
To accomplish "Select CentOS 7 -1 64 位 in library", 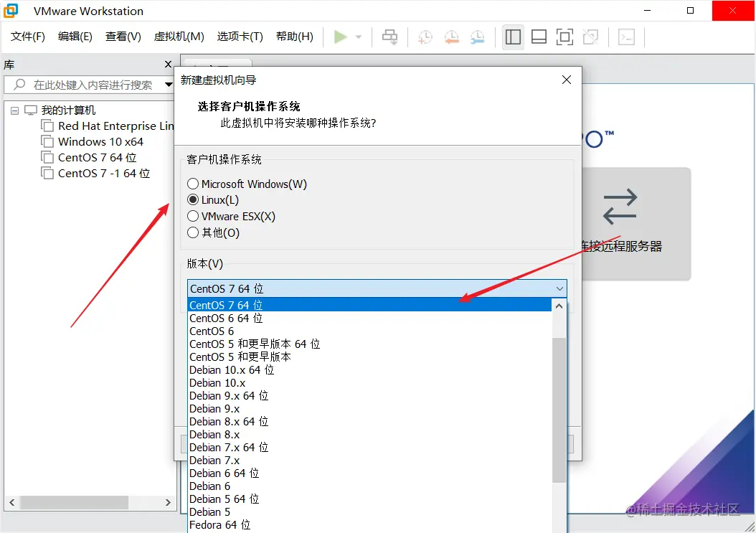I will click(x=96, y=174).
